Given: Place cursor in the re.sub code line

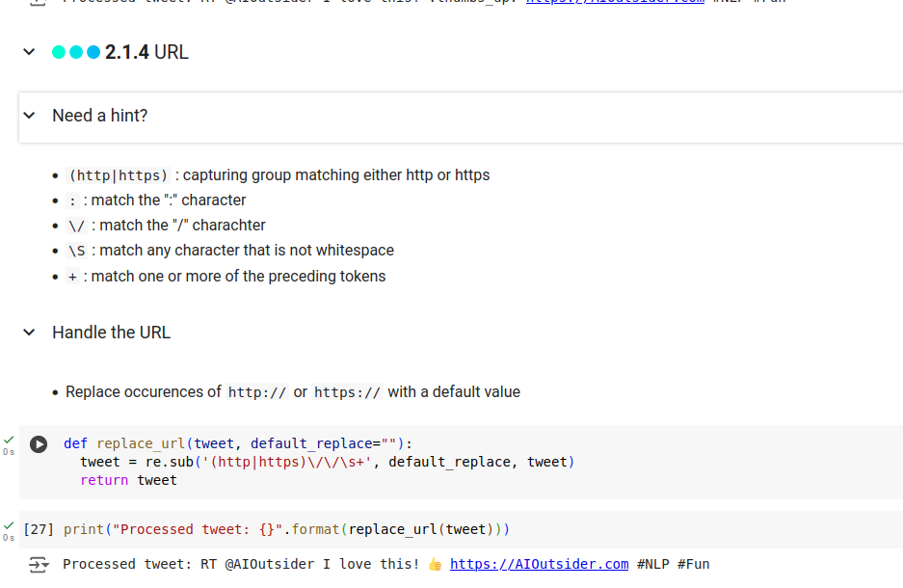Looking at the screenshot, I should 327,462.
